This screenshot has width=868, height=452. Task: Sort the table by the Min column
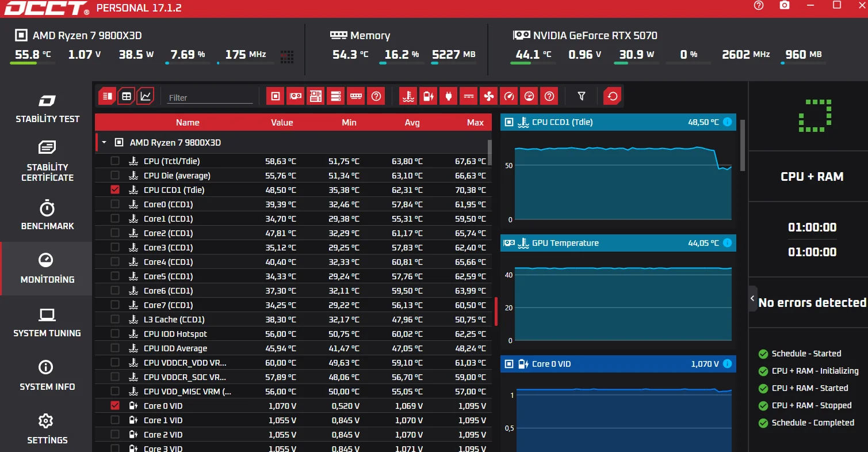point(349,122)
